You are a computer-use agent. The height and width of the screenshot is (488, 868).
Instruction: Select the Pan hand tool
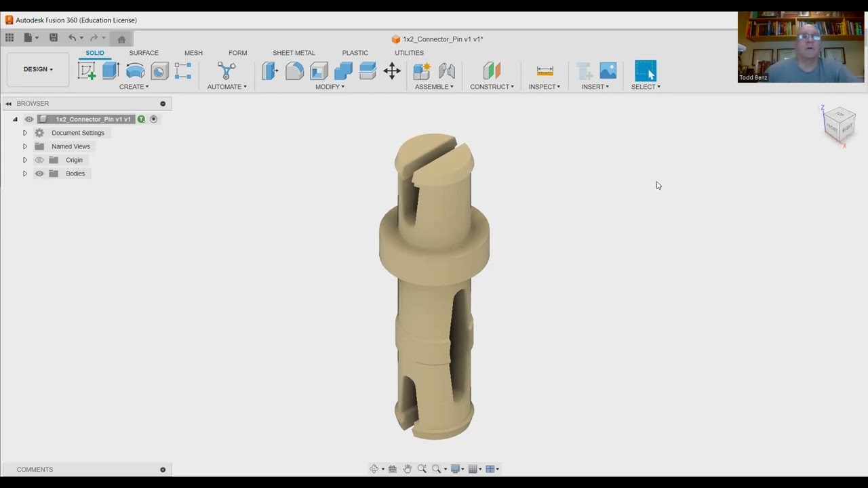(x=407, y=469)
